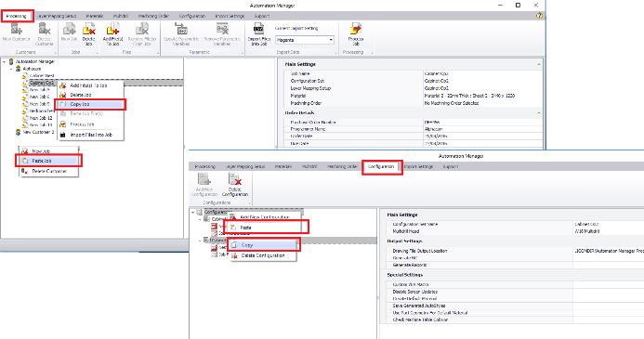Screen dimensions: 644x339
Task: Switch to Processing tab in lower window
Action: (x=205, y=166)
